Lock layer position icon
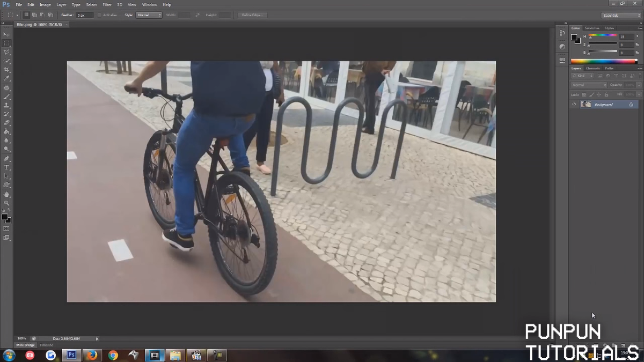The image size is (644, 362). click(599, 94)
